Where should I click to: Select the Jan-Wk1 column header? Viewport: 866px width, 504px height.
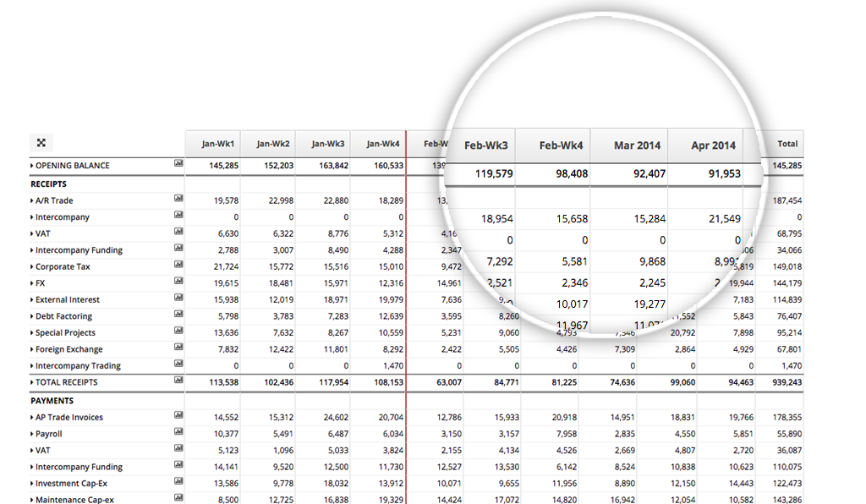(213, 144)
